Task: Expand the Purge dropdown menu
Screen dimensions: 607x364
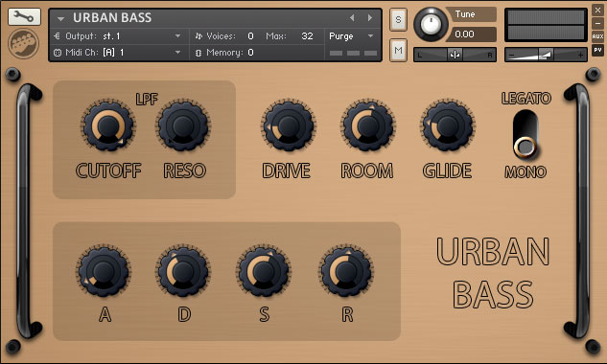Action: tap(352, 36)
